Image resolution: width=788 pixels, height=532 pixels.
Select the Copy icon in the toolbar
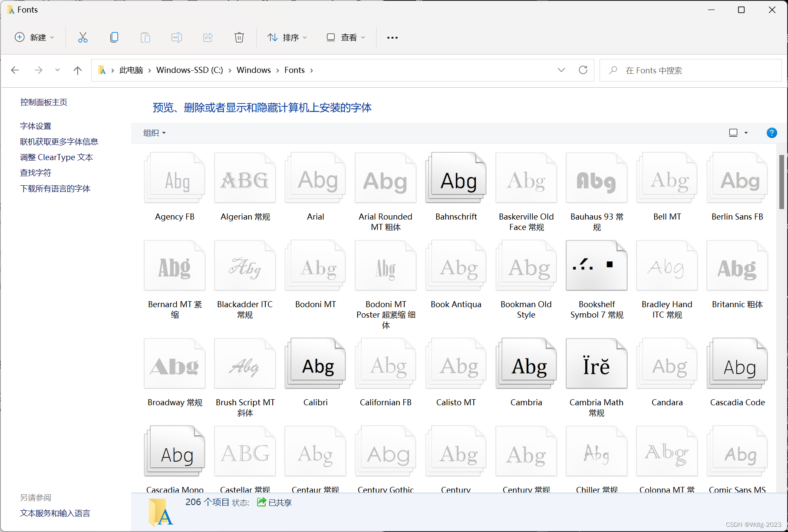114,37
